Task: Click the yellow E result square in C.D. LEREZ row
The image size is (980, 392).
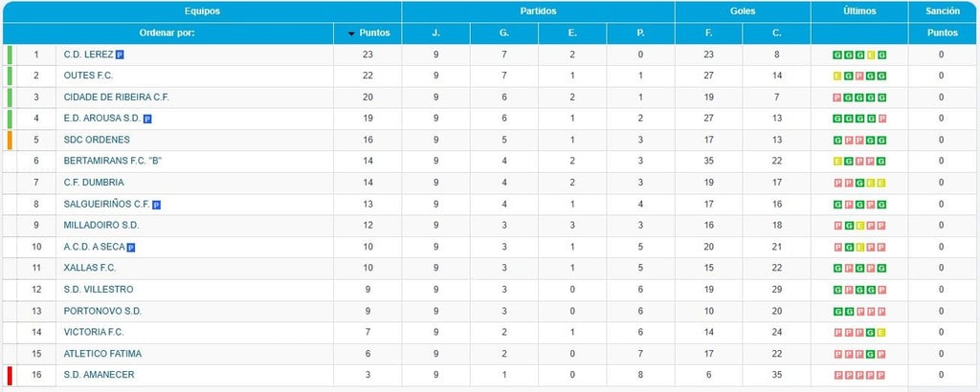Action: 871,54
